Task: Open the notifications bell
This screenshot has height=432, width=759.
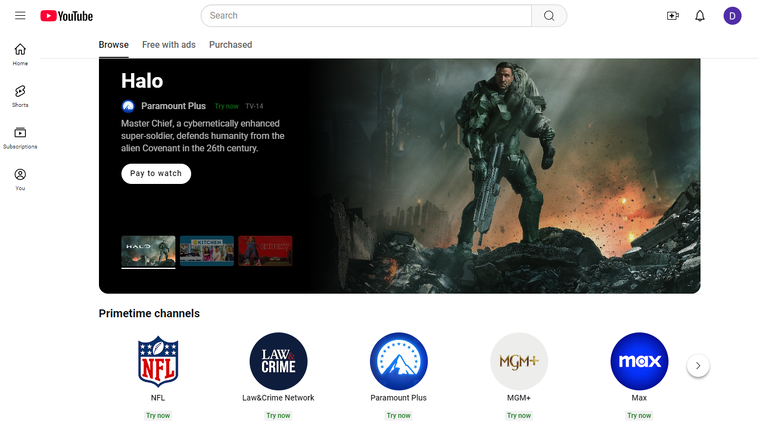Action: pyautogui.click(x=700, y=16)
